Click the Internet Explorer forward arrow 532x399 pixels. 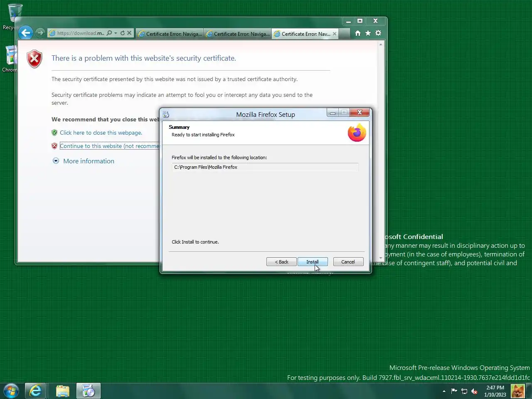coord(40,33)
